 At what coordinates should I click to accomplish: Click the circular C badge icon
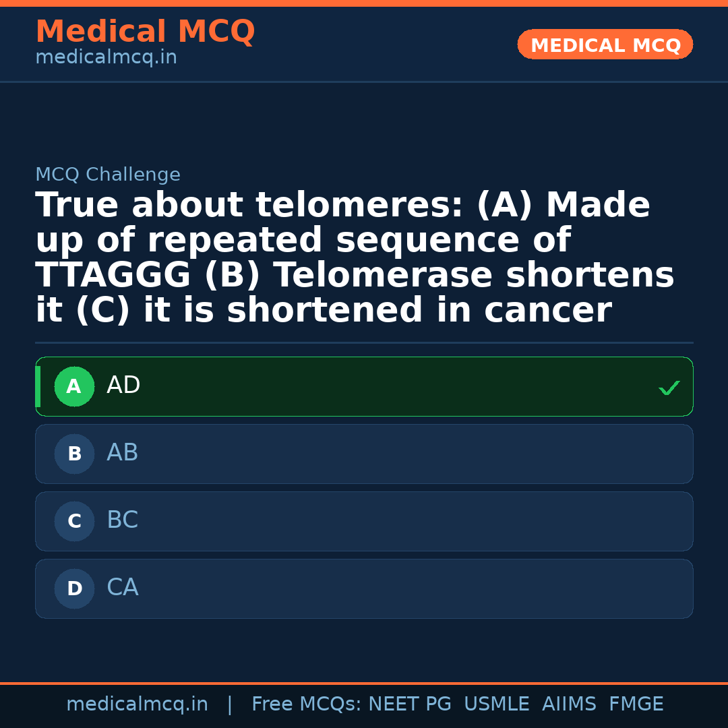(74, 521)
